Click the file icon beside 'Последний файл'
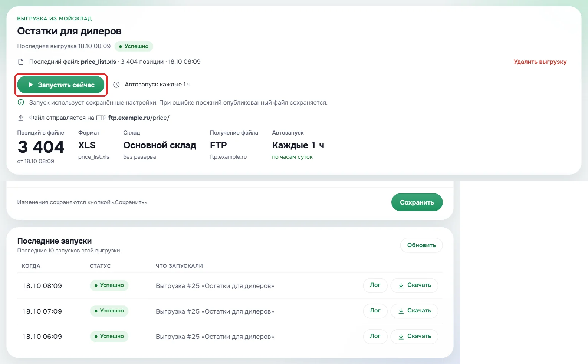This screenshot has height=364, width=588. tap(21, 62)
